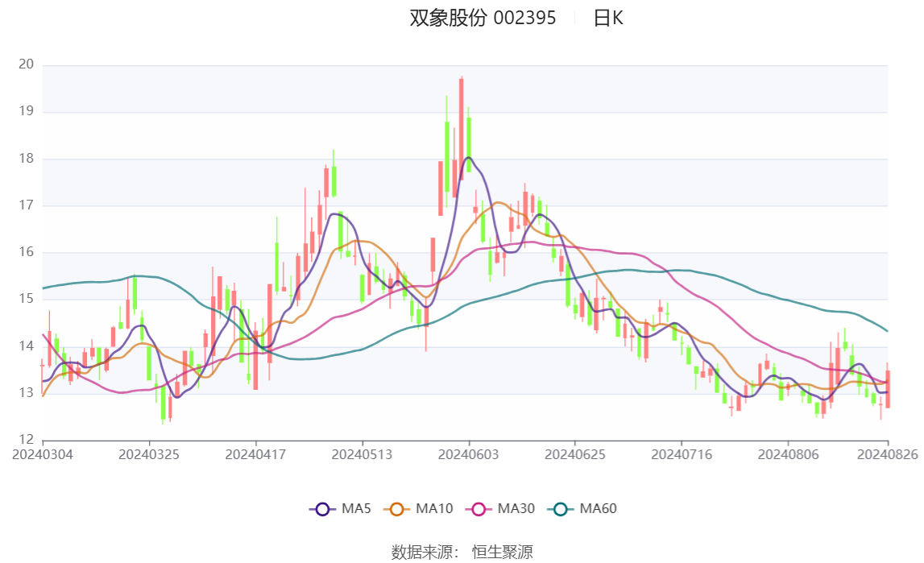Click the x-axis date 20240325
Image resolution: width=924 pixels, height=563 pixels.
pos(149,454)
